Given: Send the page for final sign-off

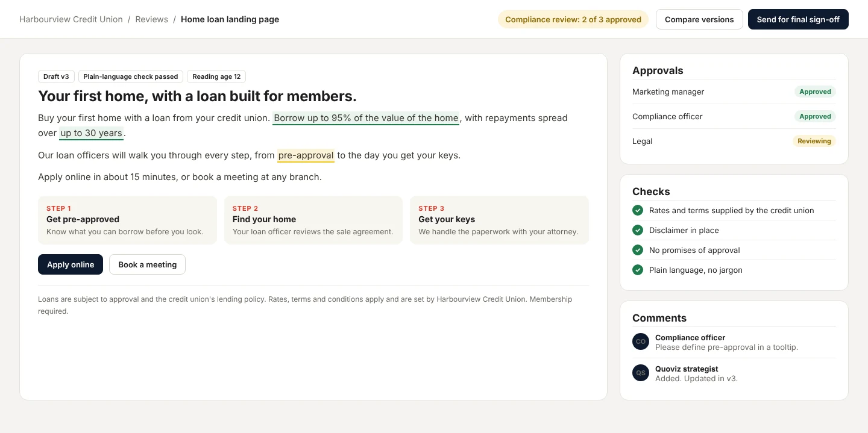Looking at the screenshot, I should pos(798,19).
